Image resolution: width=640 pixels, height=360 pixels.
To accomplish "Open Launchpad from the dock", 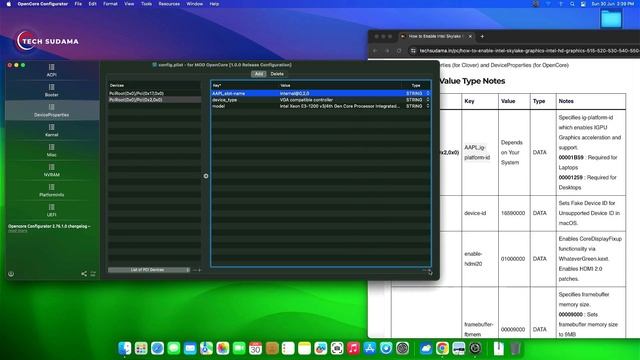I will [141, 348].
